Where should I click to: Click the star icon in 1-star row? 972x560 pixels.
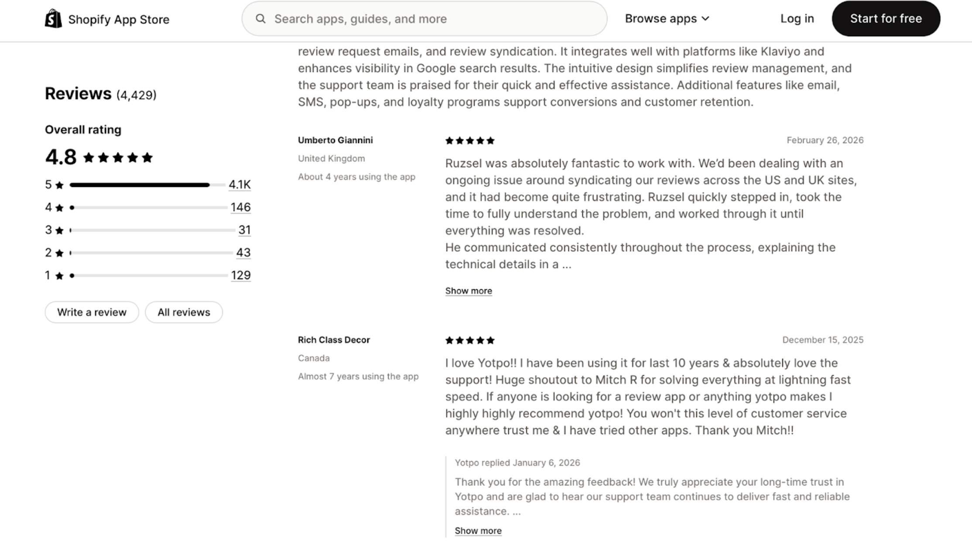(60, 276)
